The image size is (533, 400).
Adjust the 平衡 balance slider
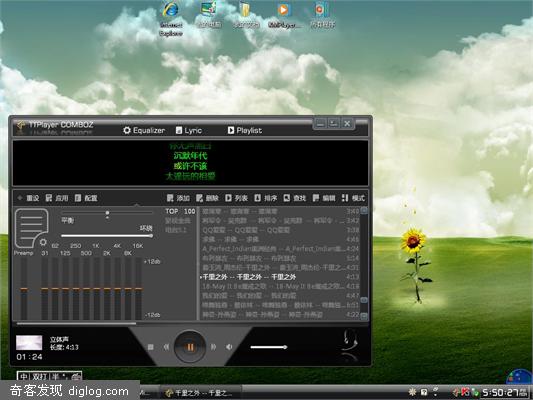pyautogui.click(x=107, y=213)
